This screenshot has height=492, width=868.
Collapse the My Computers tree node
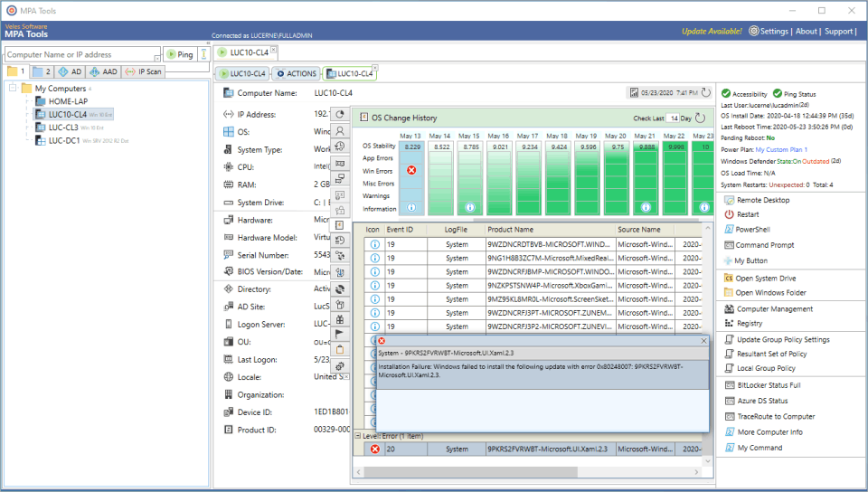(14, 89)
